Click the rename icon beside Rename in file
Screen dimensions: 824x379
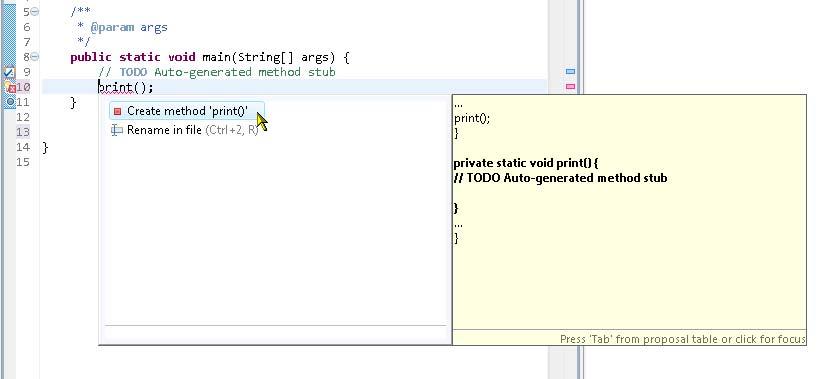click(x=117, y=130)
